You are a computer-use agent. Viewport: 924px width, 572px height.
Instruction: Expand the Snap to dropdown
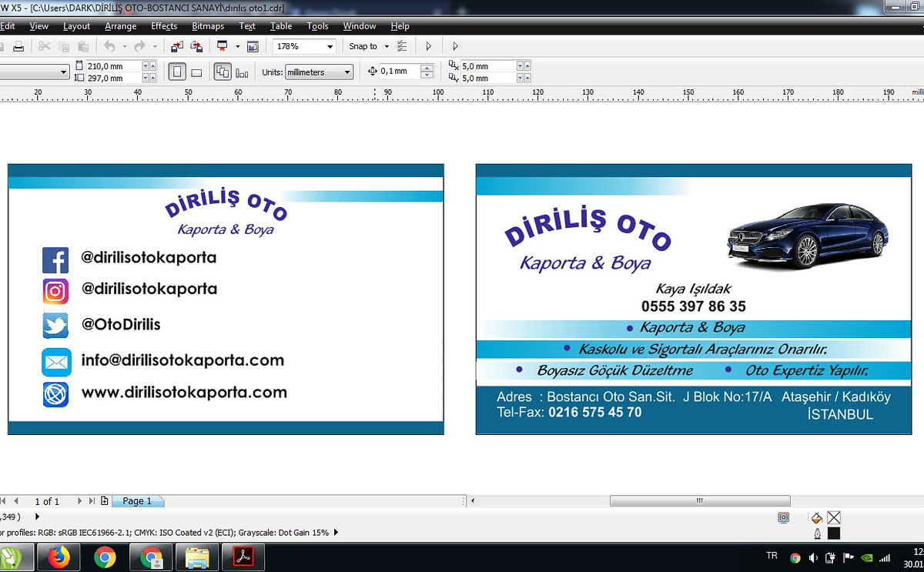(x=387, y=46)
